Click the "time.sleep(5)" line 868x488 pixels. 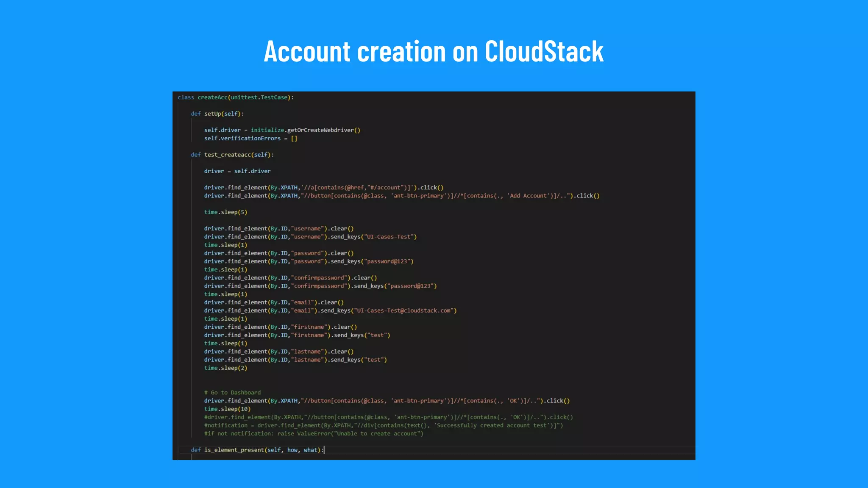[225, 212]
